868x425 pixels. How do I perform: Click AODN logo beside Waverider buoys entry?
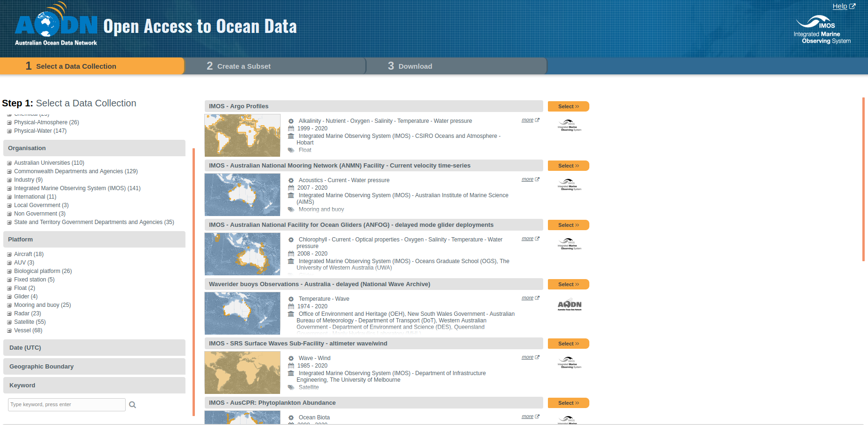[x=569, y=305]
